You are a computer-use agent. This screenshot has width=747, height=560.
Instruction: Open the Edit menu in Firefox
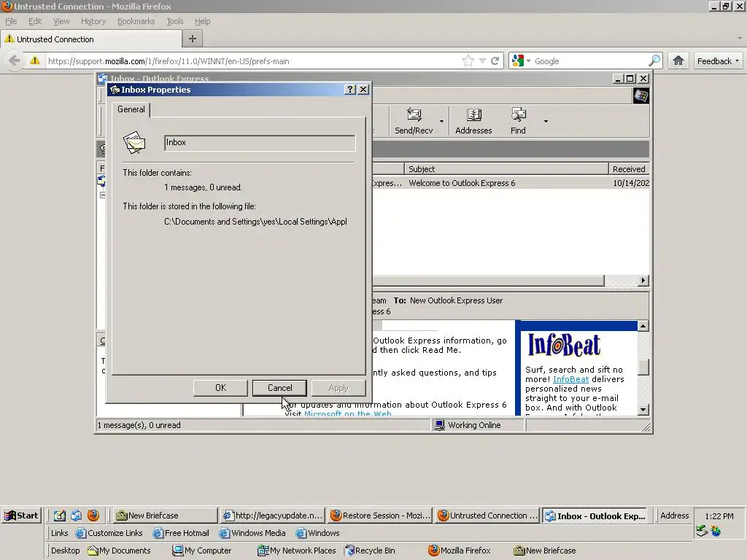pyautogui.click(x=35, y=21)
